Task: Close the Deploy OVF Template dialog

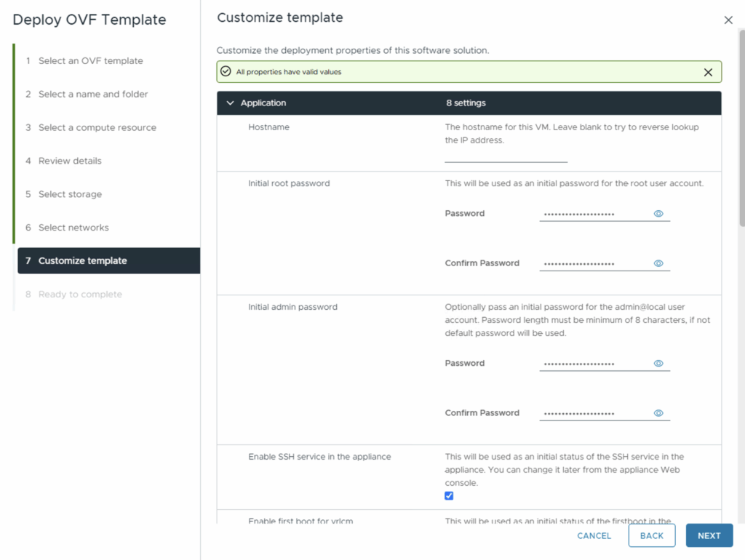Action: pos(728,20)
